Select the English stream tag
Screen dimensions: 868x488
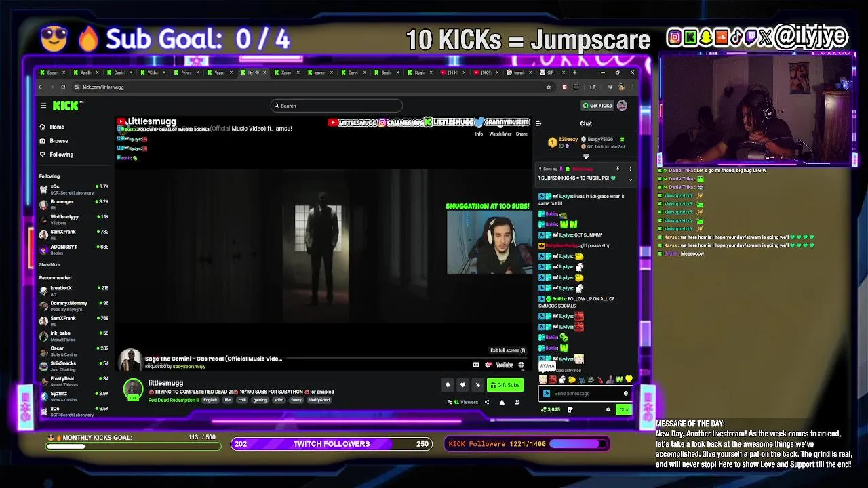coord(210,400)
